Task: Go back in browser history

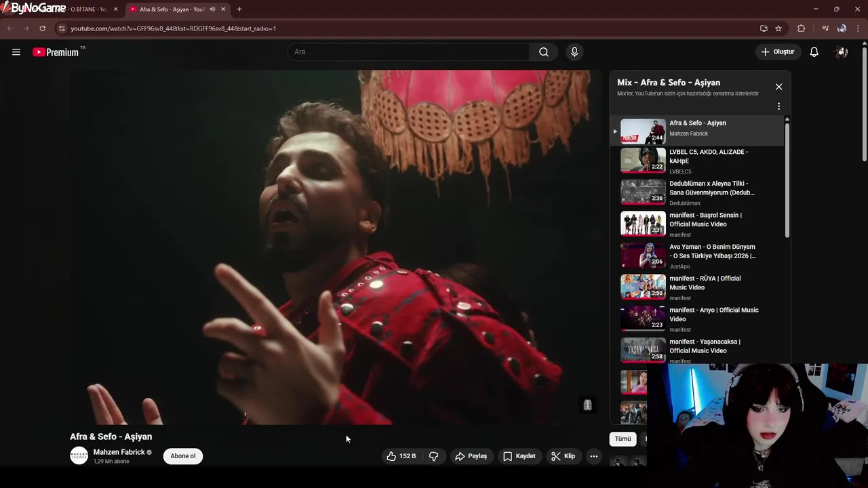Action: tap(10, 28)
